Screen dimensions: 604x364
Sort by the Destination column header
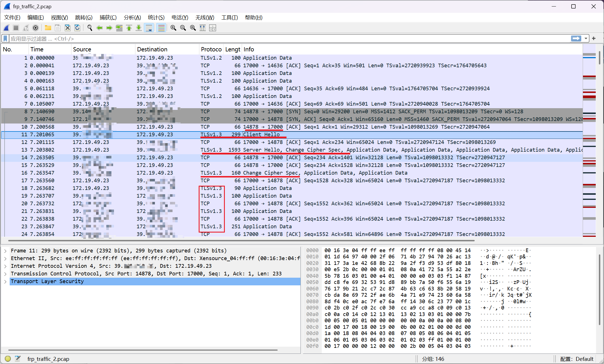[167, 49]
